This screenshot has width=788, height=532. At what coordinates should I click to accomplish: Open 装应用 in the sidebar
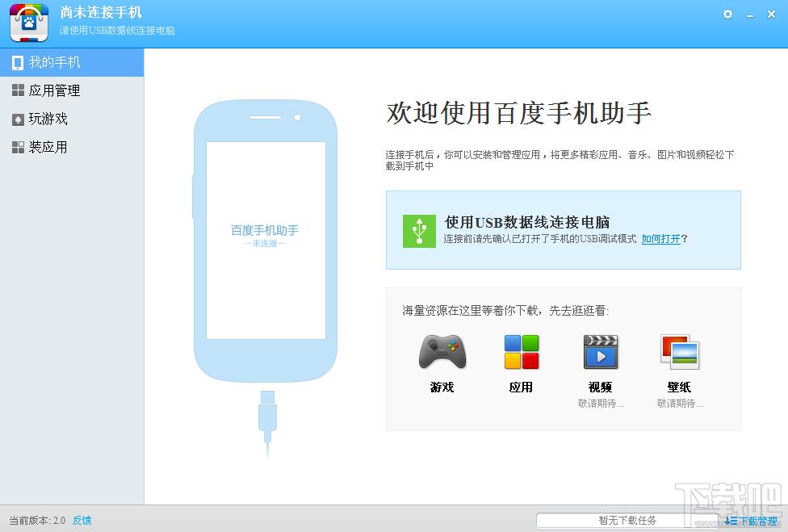(72, 147)
